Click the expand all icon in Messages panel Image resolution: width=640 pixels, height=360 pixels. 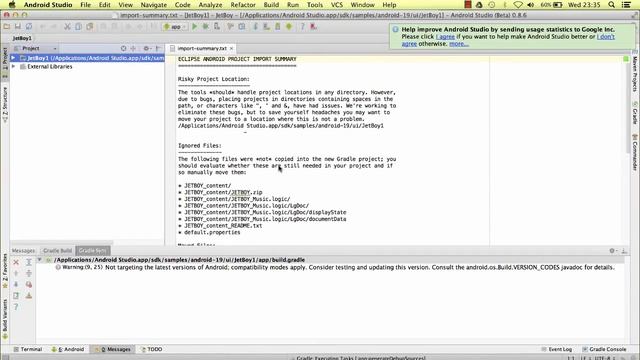(x=29, y=262)
